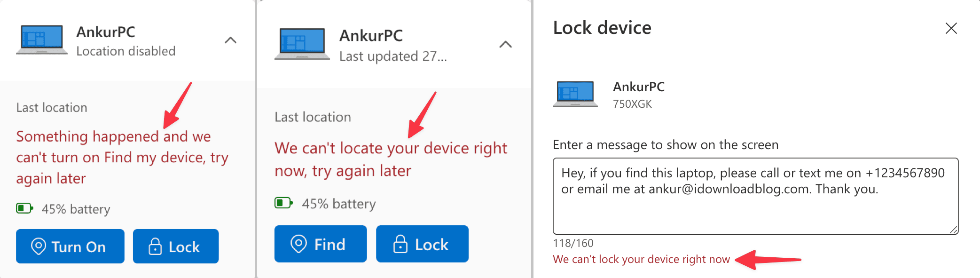Image resolution: width=980 pixels, height=278 pixels.
Task: Click the battery icon showing 45% in first panel
Action: (x=25, y=208)
